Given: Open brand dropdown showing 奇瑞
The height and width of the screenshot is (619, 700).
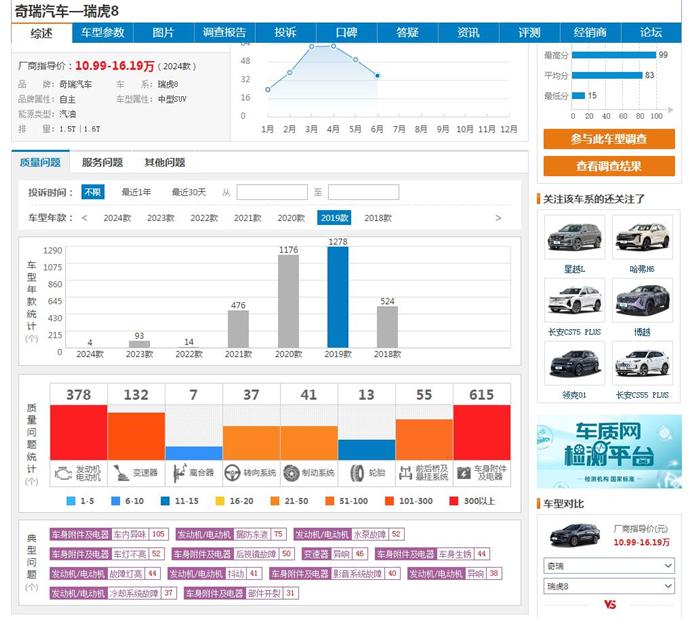Looking at the screenshot, I should click(x=609, y=565).
